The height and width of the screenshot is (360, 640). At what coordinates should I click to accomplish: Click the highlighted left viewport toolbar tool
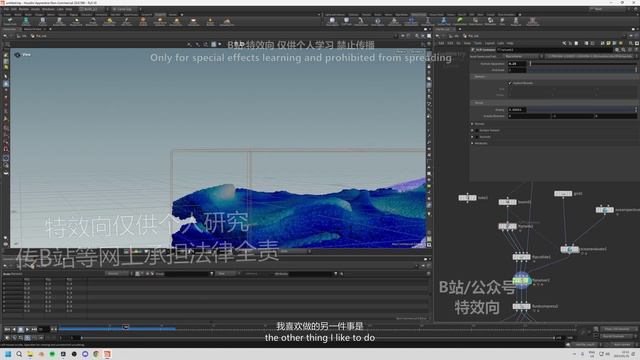point(6,84)
